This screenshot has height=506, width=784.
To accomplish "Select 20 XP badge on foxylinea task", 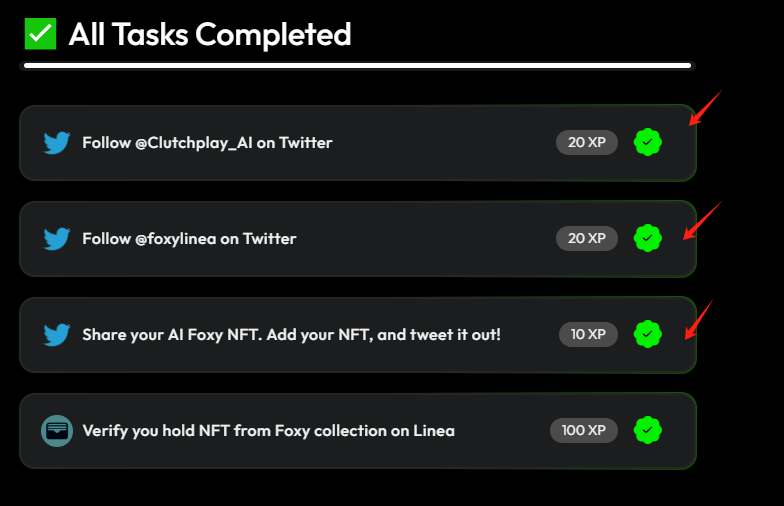I will (x=586, y=238).
